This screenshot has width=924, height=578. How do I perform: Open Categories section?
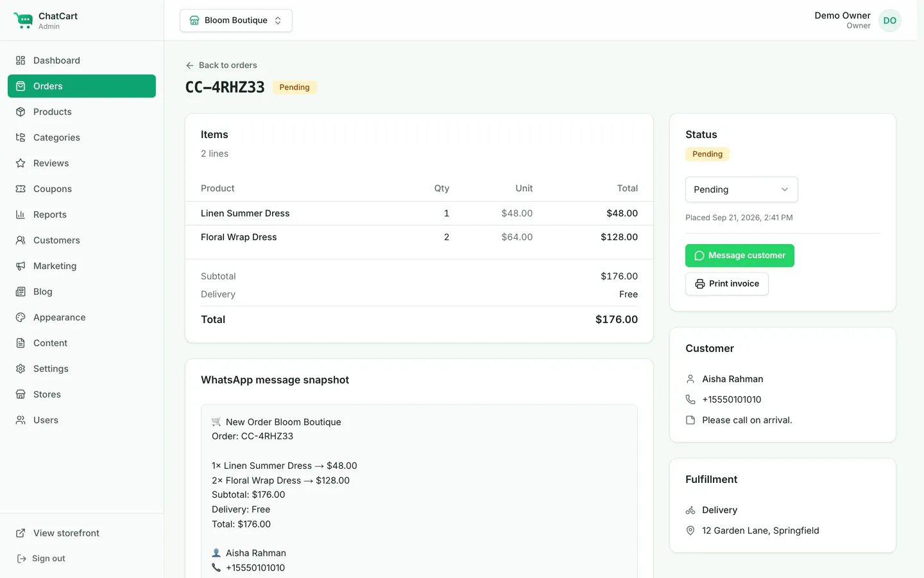coord(81,137)
